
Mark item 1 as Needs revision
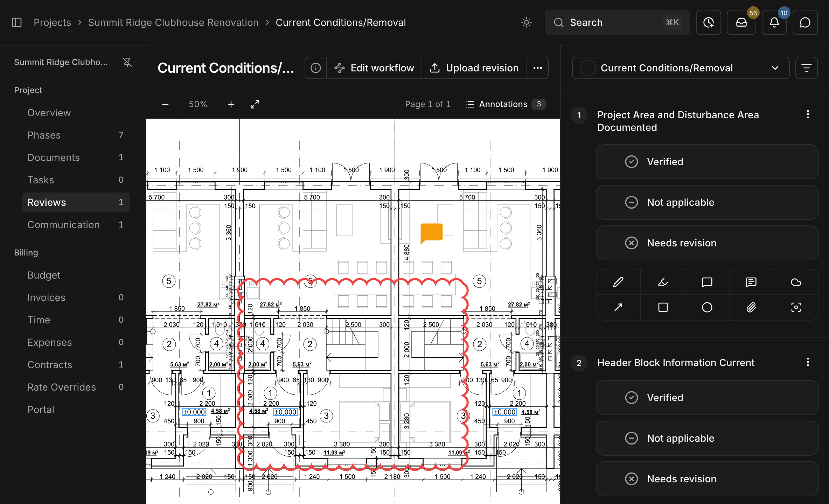click(x=707, y=243)
